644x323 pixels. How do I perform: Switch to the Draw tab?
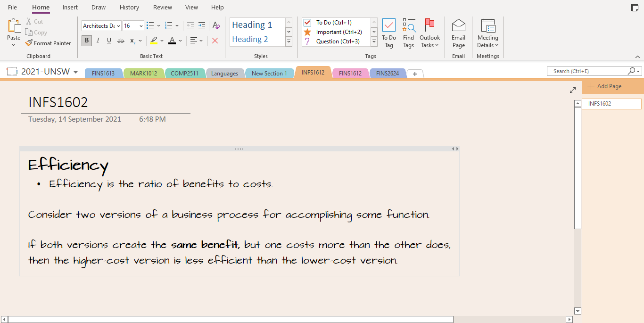tap(99, 8)
